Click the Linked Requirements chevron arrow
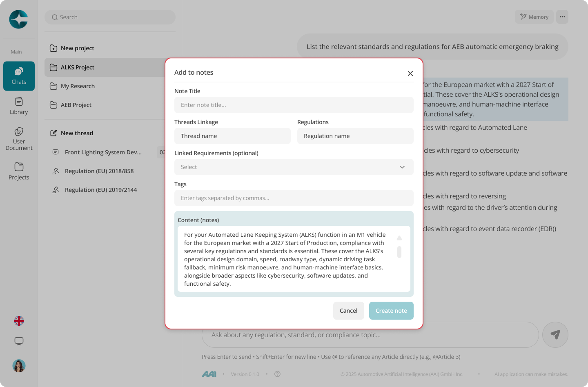Viewport: 588px width, 387px height. click(x=402, y=167)
